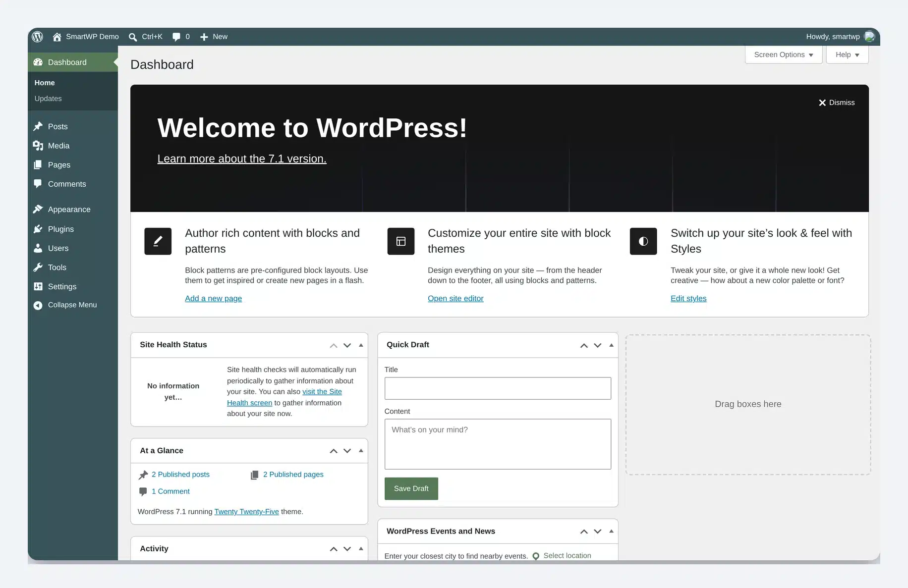Screen dimensions: 908x588
Task: Toggle the Quick Draft panel triangle
Action: [611, 345]
